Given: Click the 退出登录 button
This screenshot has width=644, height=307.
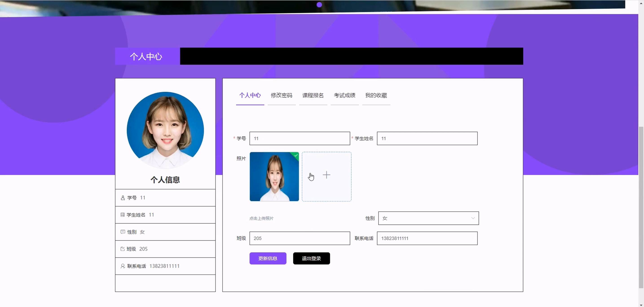Looking at the screenshot, I should 311,258.
